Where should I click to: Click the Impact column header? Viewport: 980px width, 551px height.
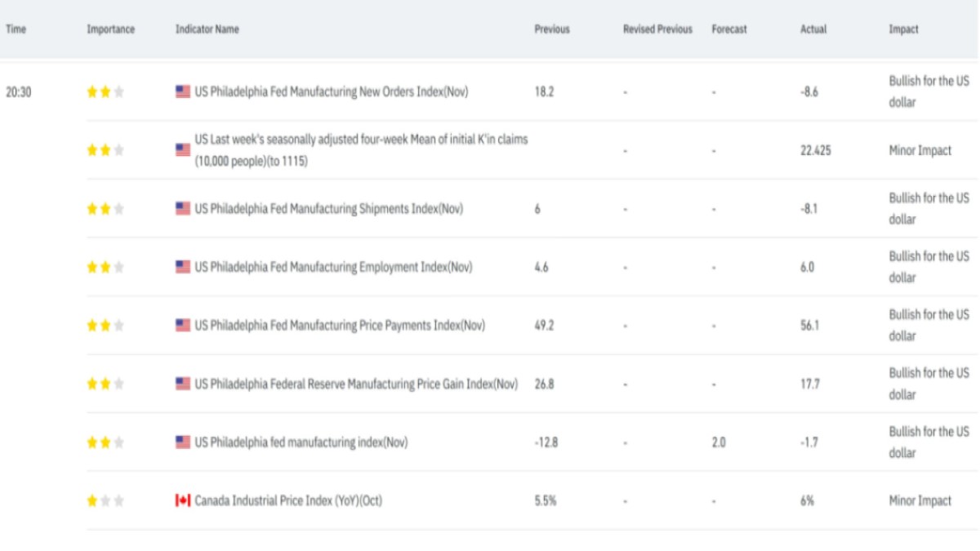pyautogui.click(x=903, y=29)
